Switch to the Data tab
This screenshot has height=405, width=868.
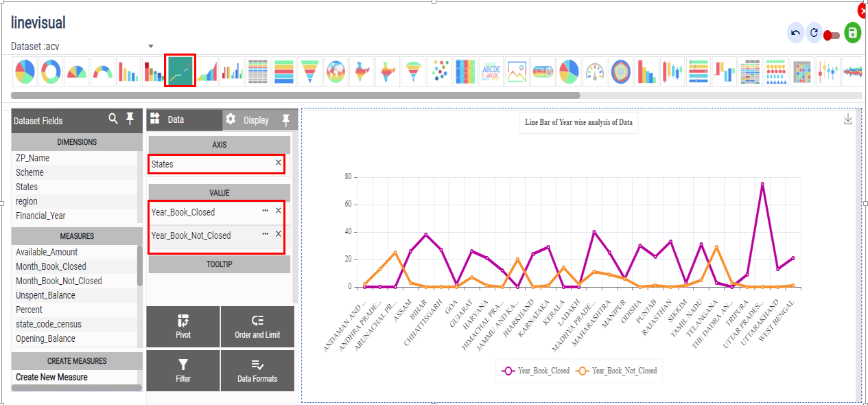(x=176, y=119)
